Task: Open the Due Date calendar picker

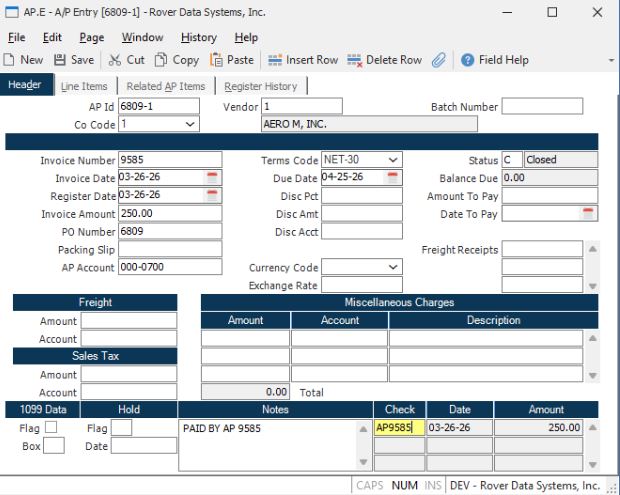Action: tap(393, 177)
